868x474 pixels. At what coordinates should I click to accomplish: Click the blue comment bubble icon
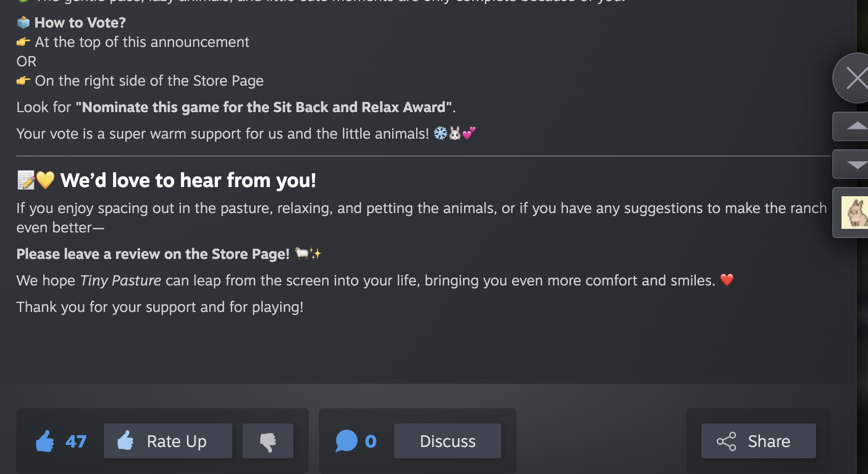346,441
